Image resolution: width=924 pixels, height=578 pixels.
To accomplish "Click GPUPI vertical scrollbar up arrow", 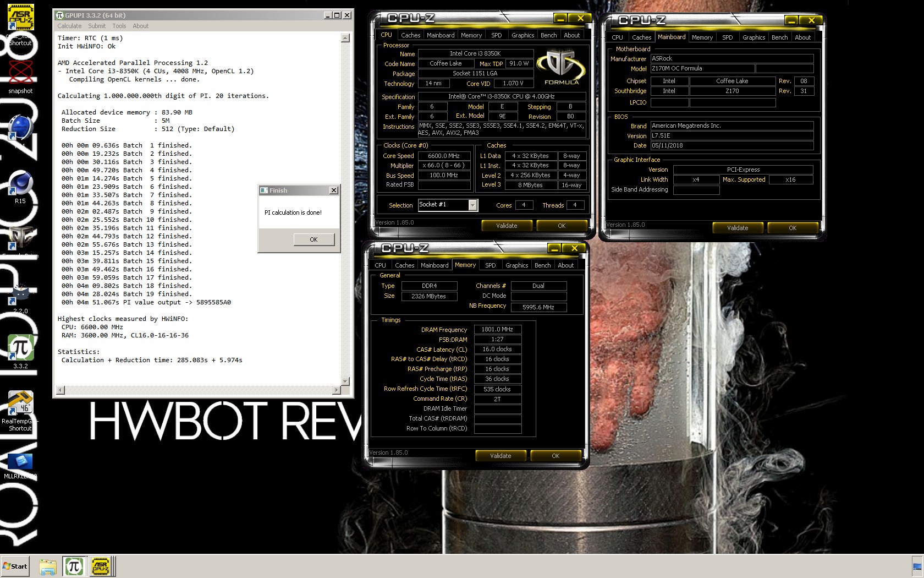I will 345,38.
